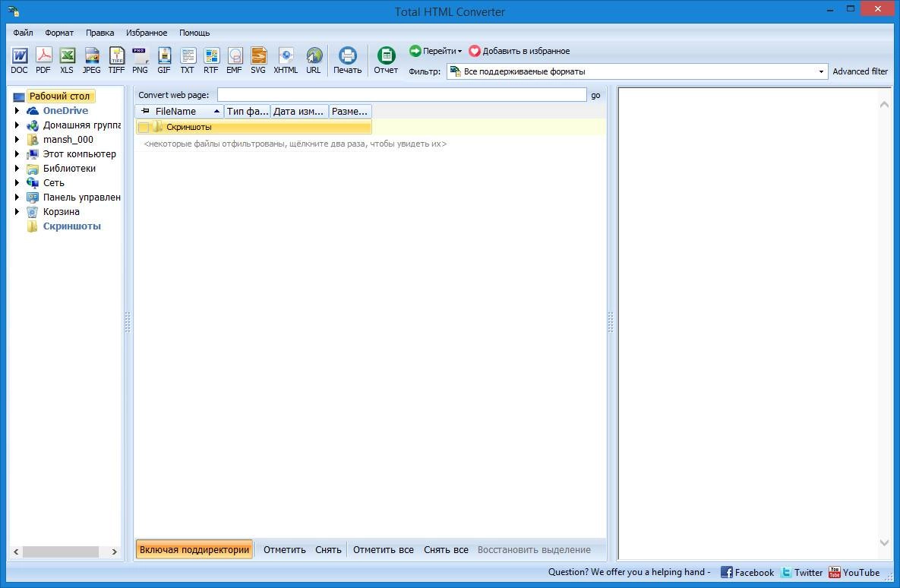
Task: Click the tree scroll right arrow
Action: (x=114, y=552)
